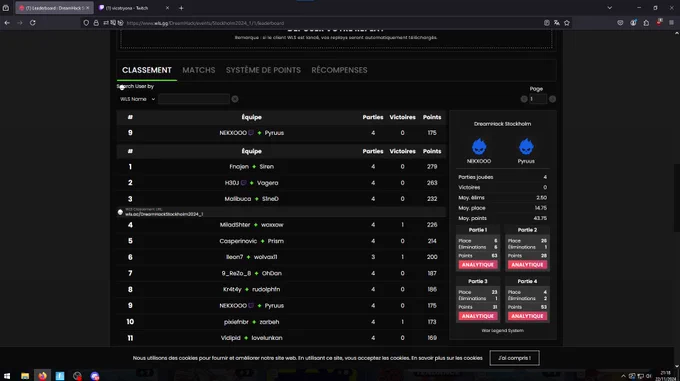
Task: Open a new tab with the plus icon
Action: coord(181,8)
